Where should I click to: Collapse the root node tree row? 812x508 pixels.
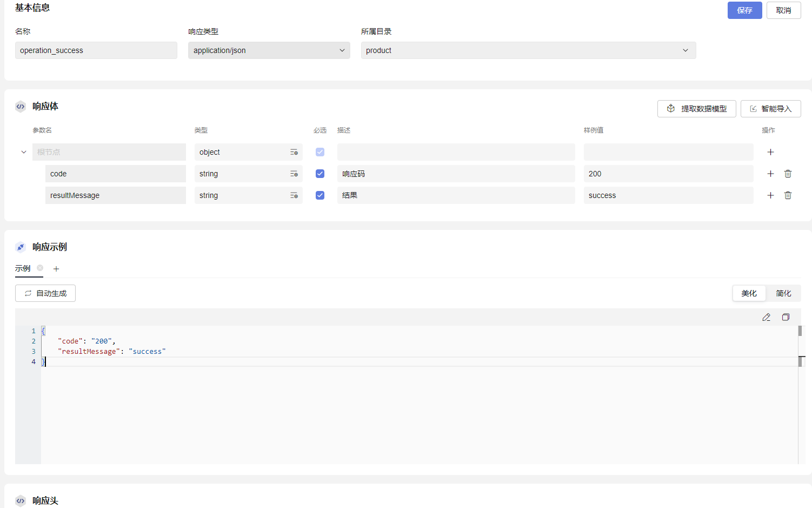(24, 152)
